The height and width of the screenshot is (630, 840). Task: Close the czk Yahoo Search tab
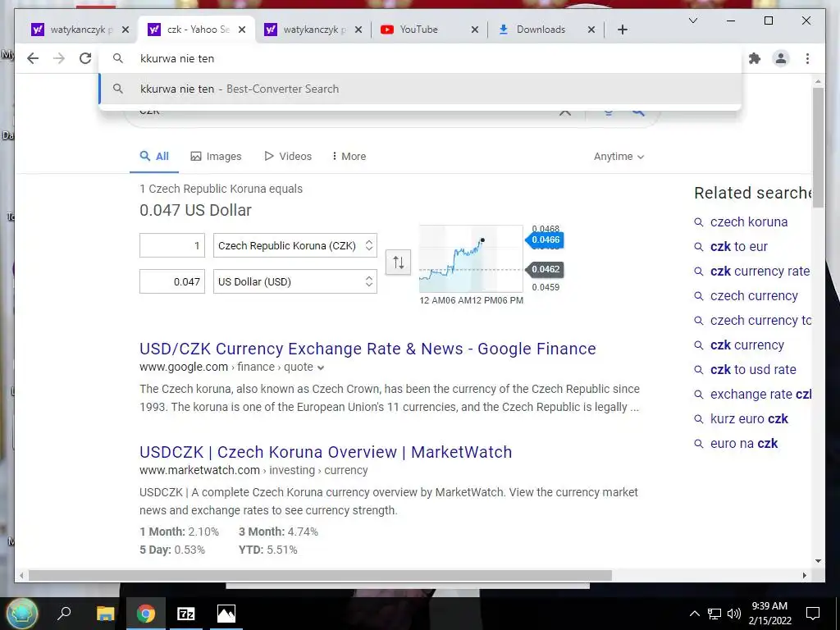pos(242,30)
